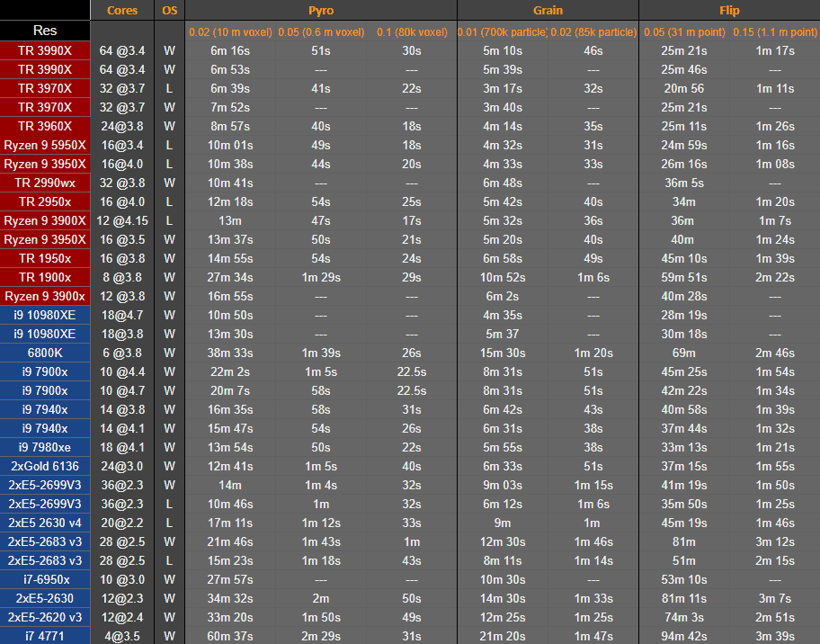Click the 20m 56 Flip time
820x644 pixels.
pos(684,88)
